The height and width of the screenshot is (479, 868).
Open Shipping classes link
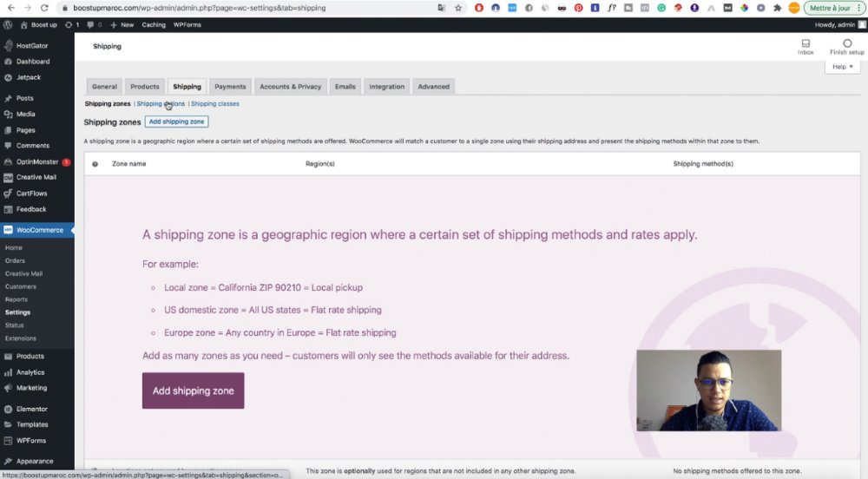[214, 104]
